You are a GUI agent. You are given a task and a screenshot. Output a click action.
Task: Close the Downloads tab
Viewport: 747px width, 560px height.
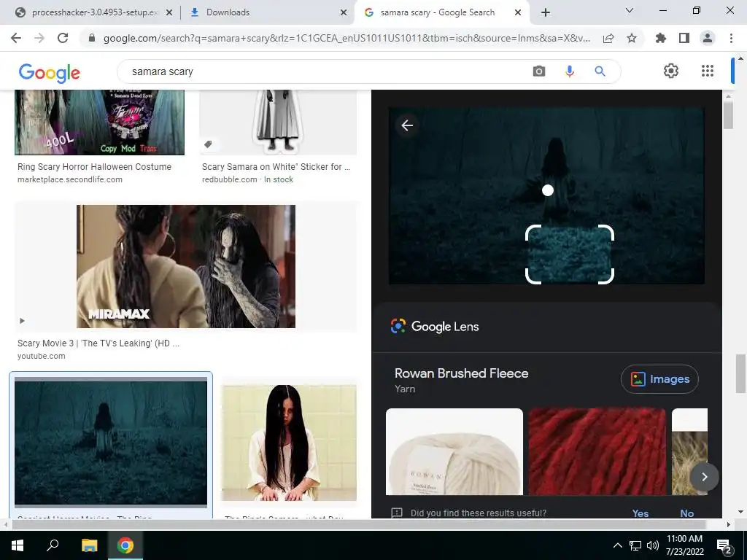(344, 12)
